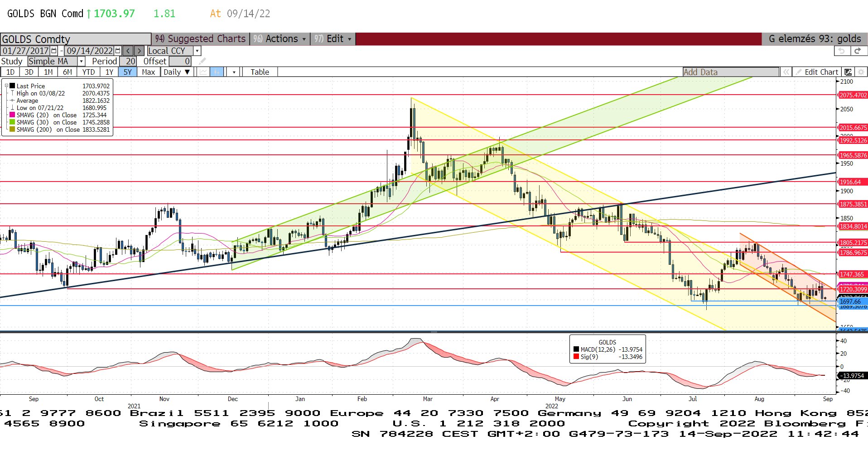Screen dimensions: 868x459
Task: Click olive SMAVG (200) legend swatch
Action: (x=12, y=129)
